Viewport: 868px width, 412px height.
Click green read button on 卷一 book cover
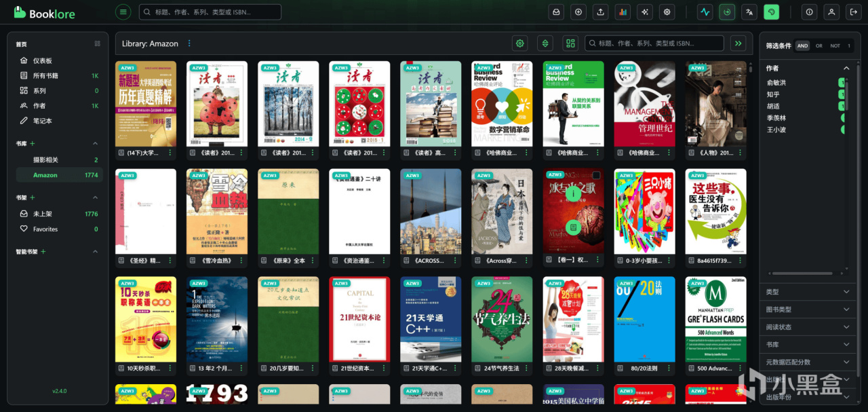(x=573, y=227)
